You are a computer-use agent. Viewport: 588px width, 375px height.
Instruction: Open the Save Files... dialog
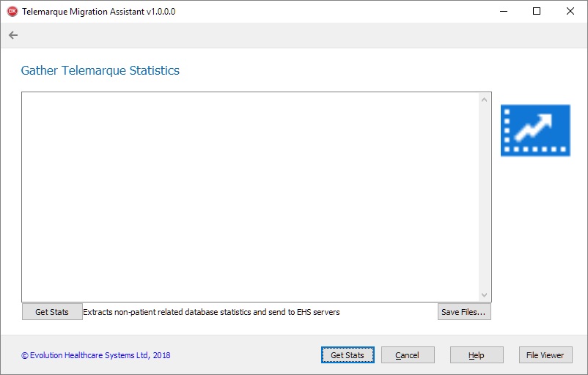[464, 312]
